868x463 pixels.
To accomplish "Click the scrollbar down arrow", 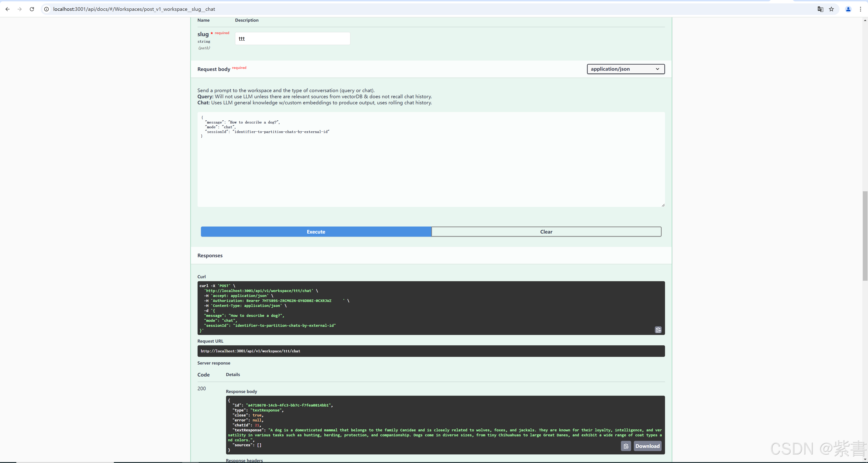I will (x=865, y=459).
